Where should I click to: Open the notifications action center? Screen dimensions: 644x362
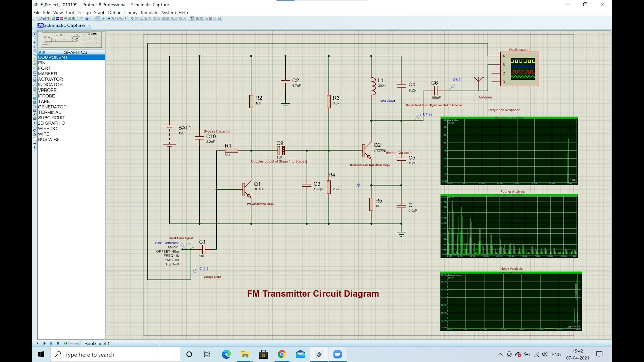pyautogui.click(x=599, y=354)
